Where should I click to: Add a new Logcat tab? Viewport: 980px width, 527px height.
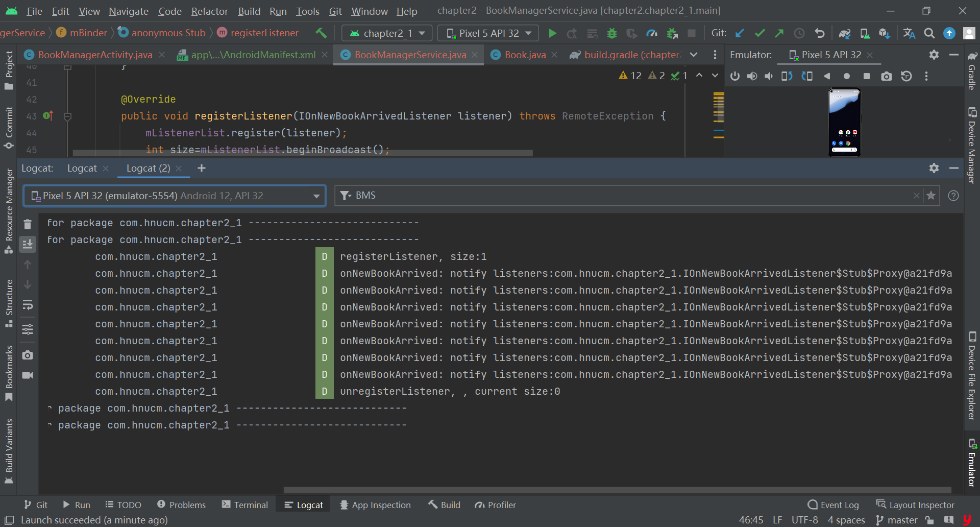(202, 169)
